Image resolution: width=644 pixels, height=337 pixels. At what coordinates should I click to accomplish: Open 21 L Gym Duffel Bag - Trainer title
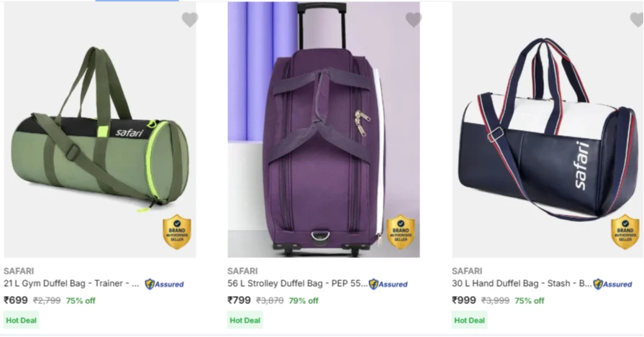tap(71, 284)
